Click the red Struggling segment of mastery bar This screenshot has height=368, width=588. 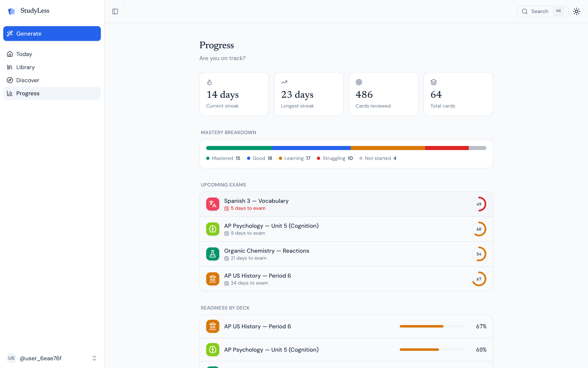[447, 148]
